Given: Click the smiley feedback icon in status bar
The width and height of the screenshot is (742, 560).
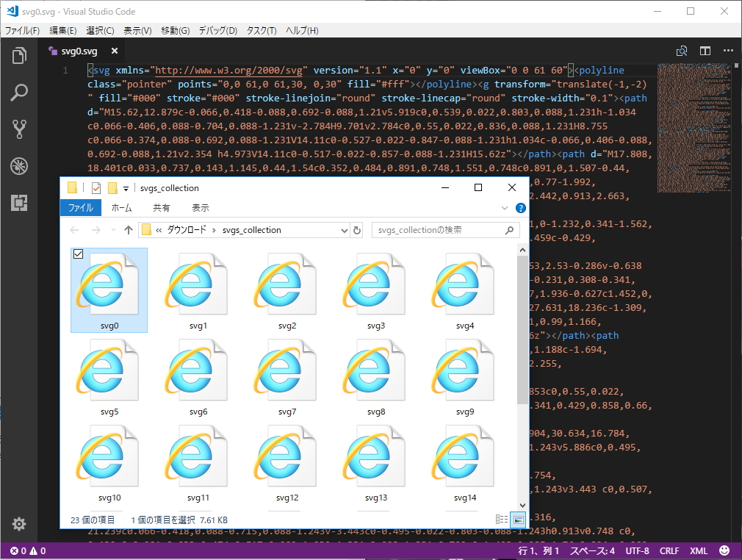Looking at the screenshot, I should click(x=724, y=550).
